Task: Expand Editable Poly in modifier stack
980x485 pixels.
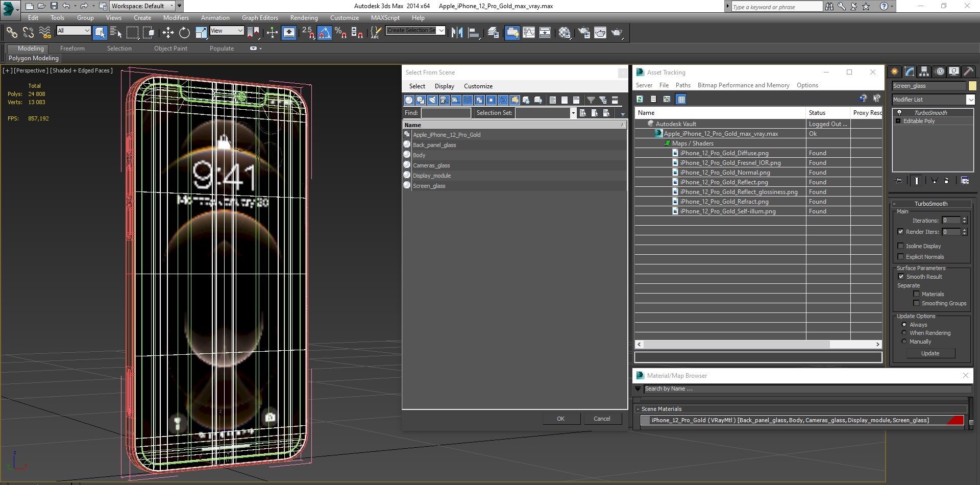Action: [x=898, y=121]
